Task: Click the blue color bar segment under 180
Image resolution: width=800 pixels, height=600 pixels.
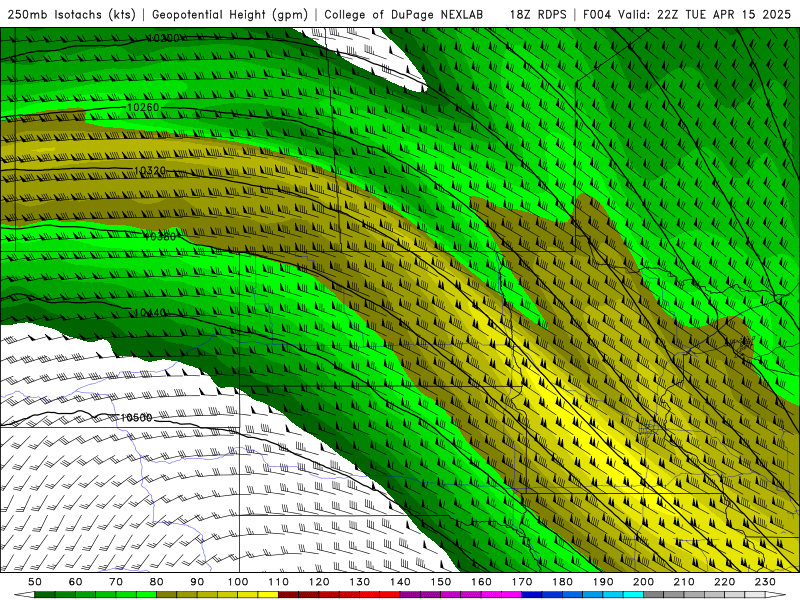Action: coord(573,595)
